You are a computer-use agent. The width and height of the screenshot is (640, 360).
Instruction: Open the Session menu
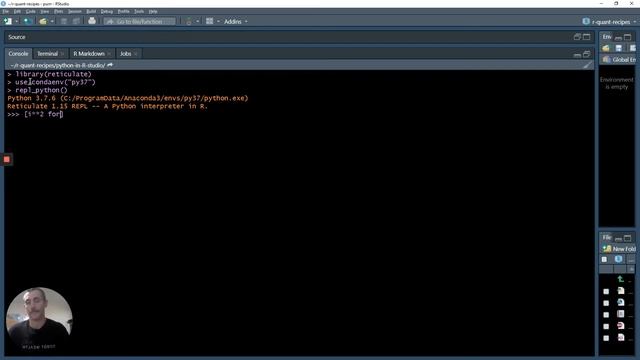(75, 11)
